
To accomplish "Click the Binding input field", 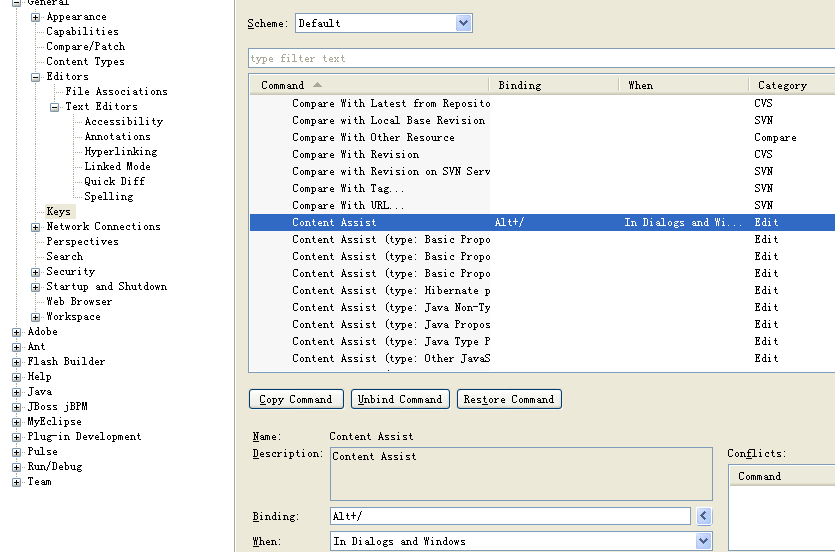I will pos(510,516).
